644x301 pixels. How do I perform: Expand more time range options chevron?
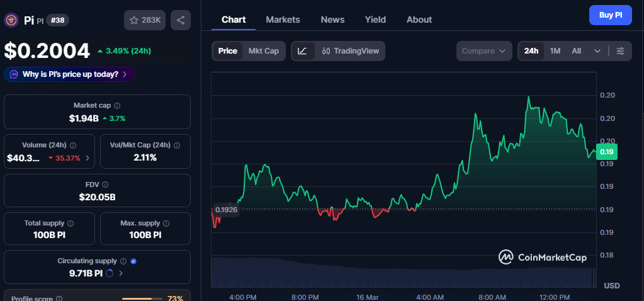pos(597,51)
